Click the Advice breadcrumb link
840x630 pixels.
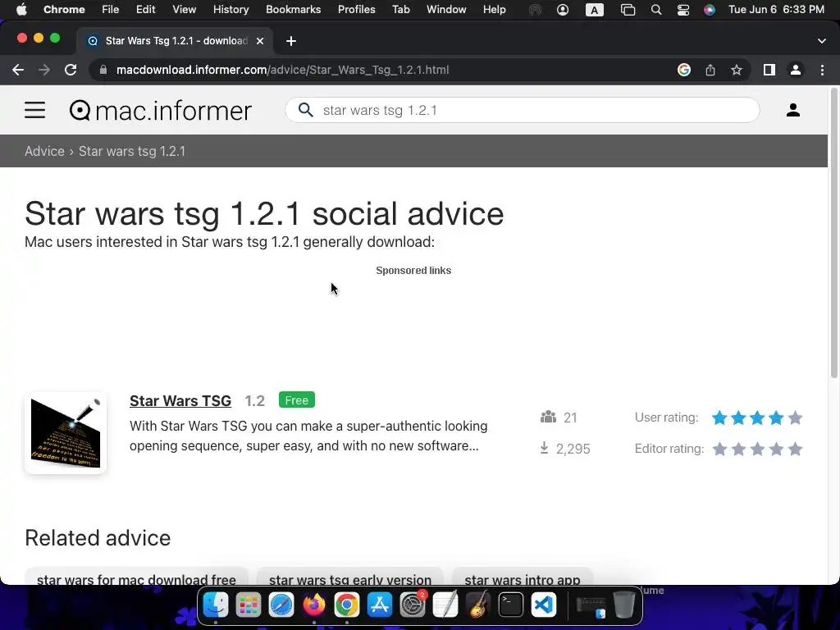[44, 151]
